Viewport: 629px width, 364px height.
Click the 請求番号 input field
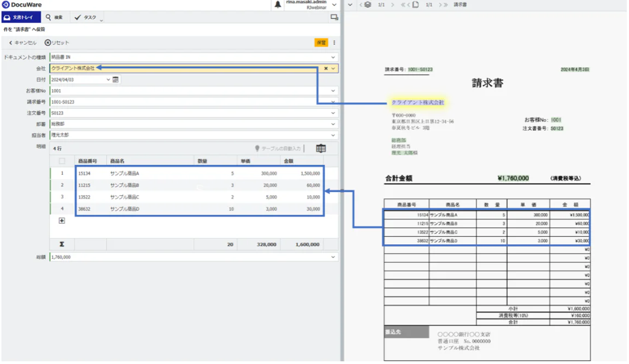(186, 102)
